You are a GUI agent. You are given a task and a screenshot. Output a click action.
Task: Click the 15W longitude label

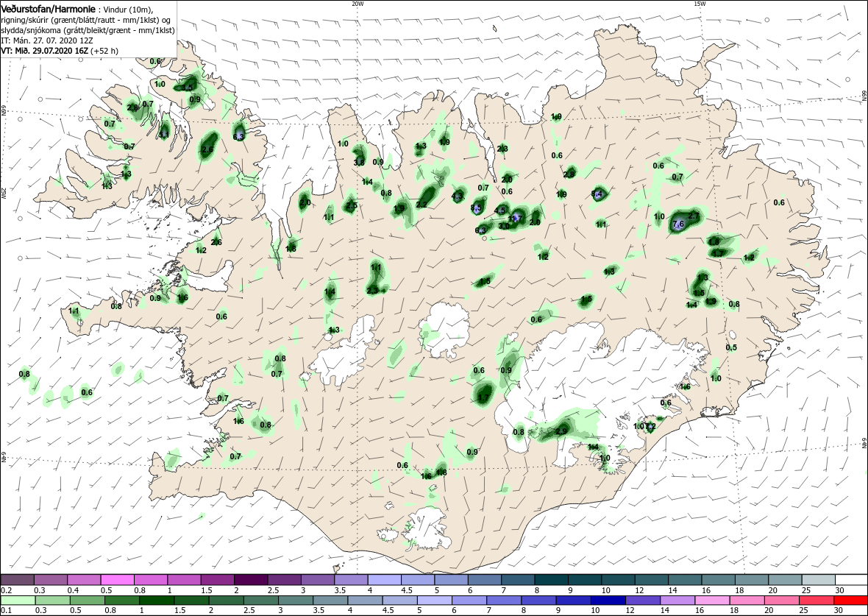(700, 4)
